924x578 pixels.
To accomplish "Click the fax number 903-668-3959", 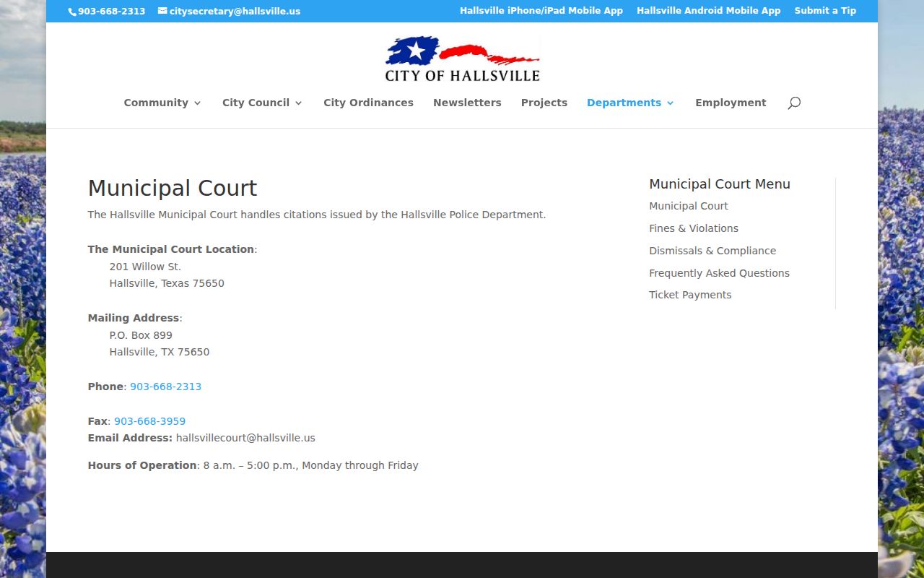I will [x=149, y=421].
